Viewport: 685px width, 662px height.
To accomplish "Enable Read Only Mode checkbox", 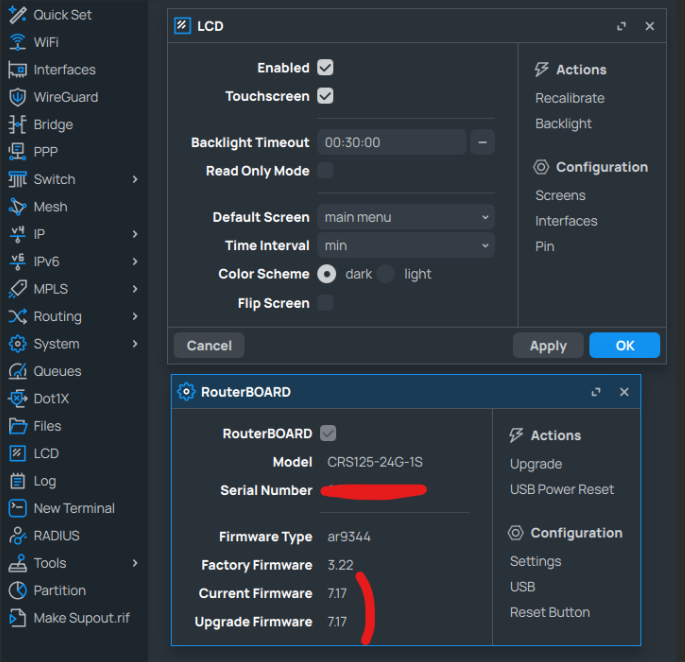I will coord(325,170).
